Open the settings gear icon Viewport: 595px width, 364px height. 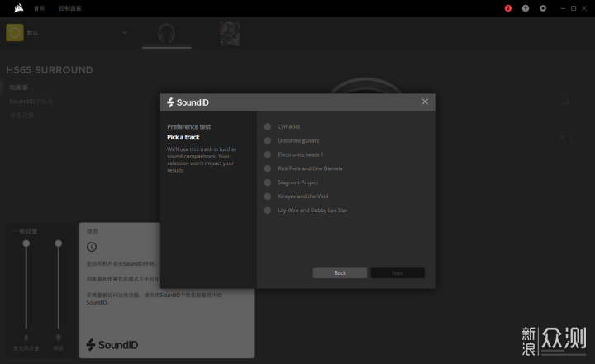pos(543,8)
